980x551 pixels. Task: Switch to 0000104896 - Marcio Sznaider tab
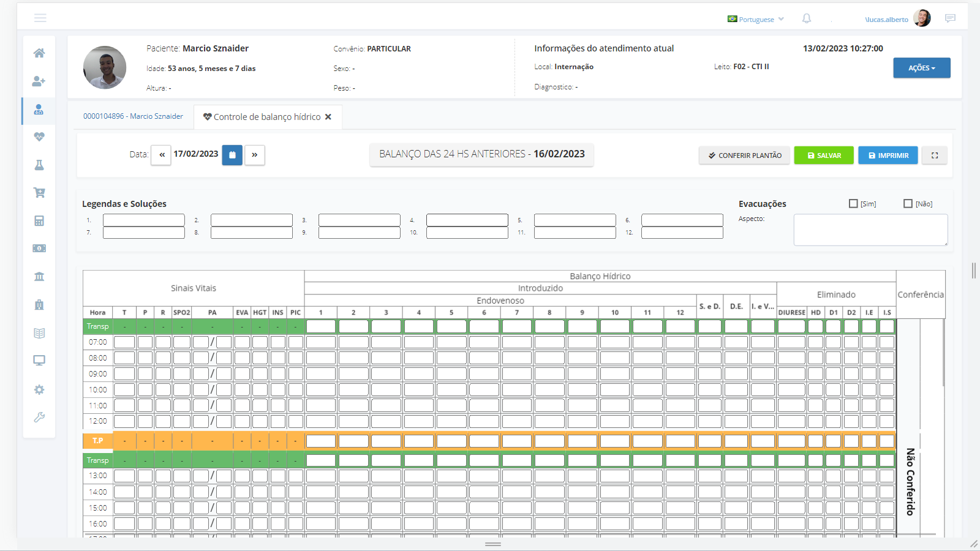[133, 116]
